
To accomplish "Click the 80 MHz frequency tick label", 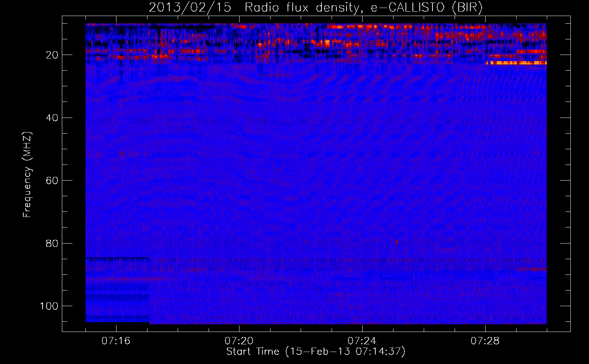I will click(52, 244).
